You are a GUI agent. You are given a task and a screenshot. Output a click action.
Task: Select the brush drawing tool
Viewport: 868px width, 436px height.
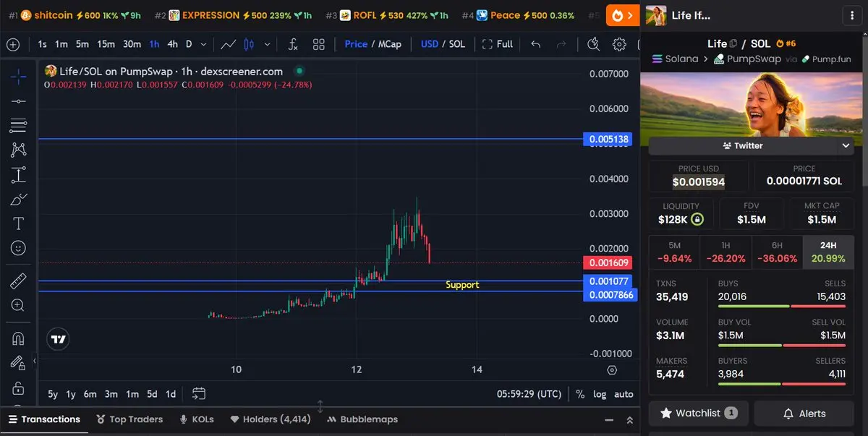[18, 199]
